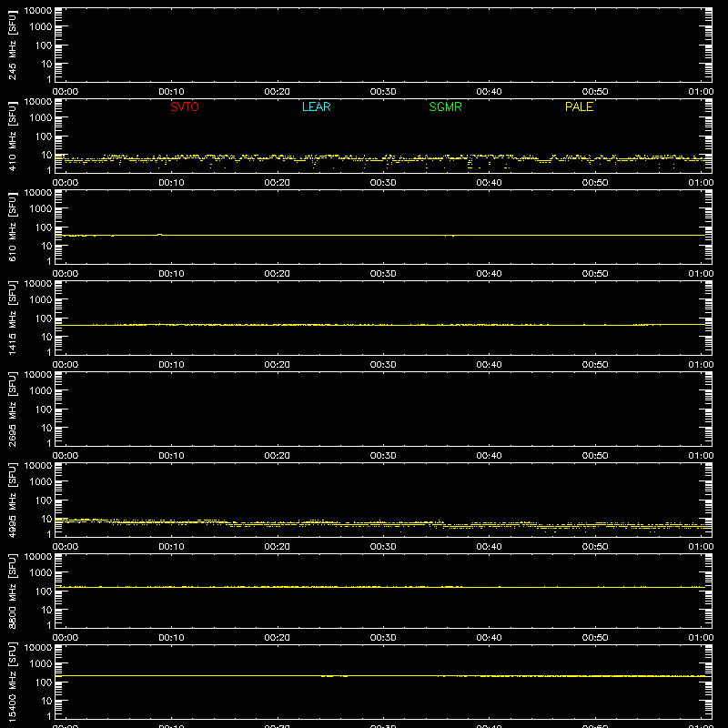Select the 8800 MHz [SFU] axis title
The height and width of the screenshot is (728, 728).
click(12, 591)
